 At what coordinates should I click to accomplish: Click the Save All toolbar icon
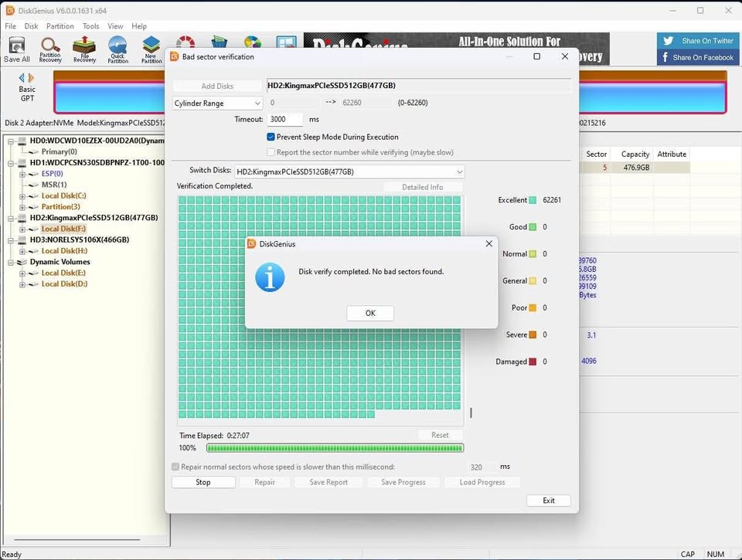pos(16,49)
